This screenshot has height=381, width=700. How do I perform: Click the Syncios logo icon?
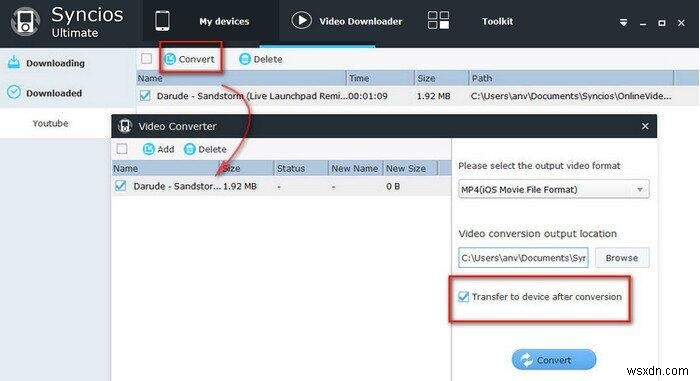25,21
